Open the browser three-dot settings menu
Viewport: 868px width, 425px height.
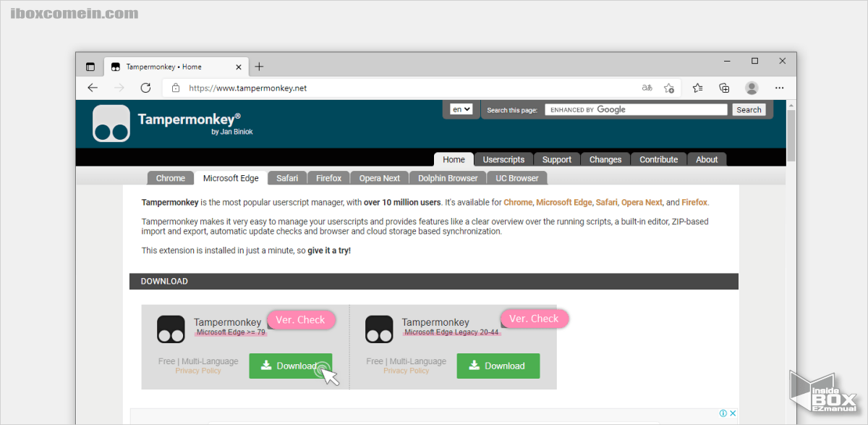(x=779, y=88)
